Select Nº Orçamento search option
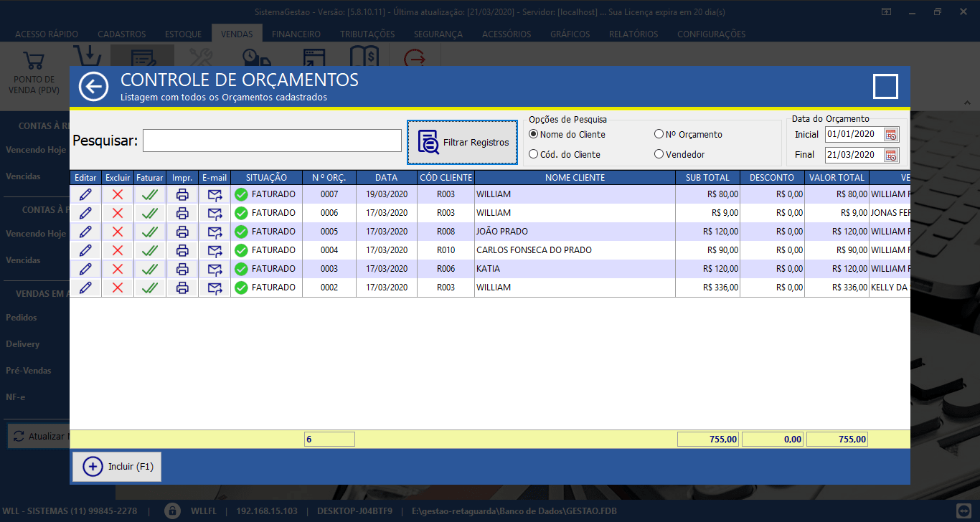Image resolution: width=980 pixels, height=522 pixels. pyautogui.click(x=659, y=134)
